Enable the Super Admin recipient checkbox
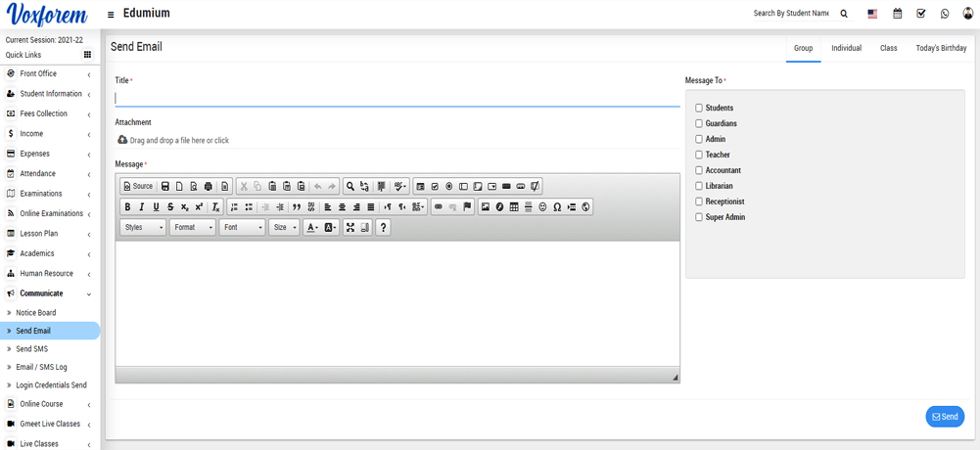Image resolution: width=980 pixels, height=450 pixels. click(x=699, y=217)
